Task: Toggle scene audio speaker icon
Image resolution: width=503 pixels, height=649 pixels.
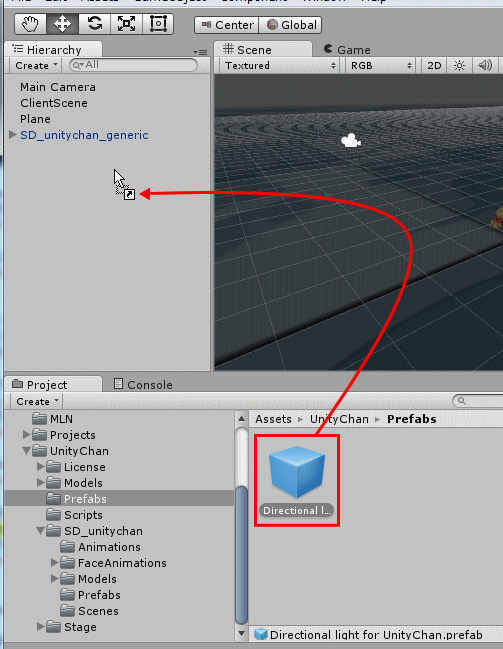Action: tap(485, 65)
